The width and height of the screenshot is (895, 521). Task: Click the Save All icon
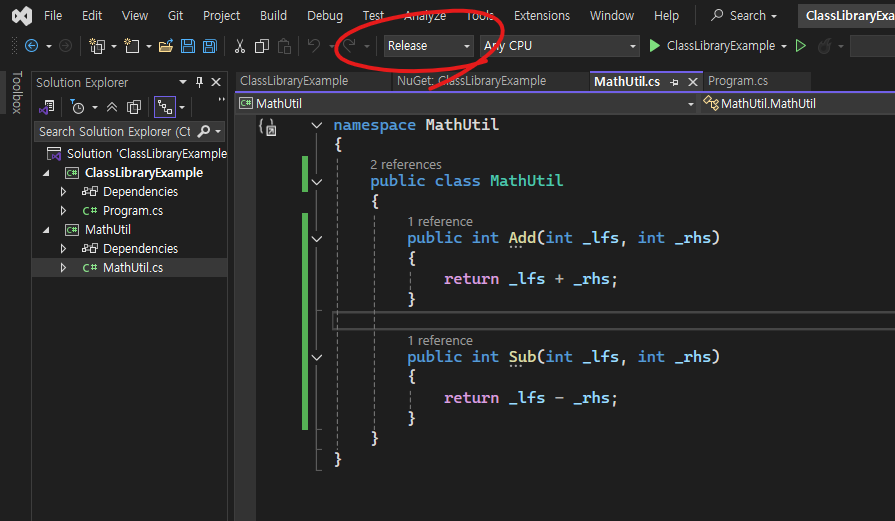point(209,46)
